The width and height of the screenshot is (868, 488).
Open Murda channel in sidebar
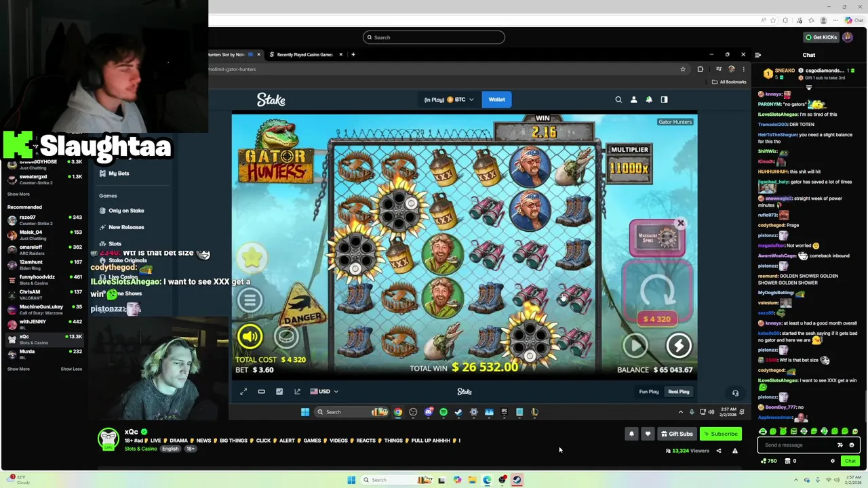click(x=44, y=354)
